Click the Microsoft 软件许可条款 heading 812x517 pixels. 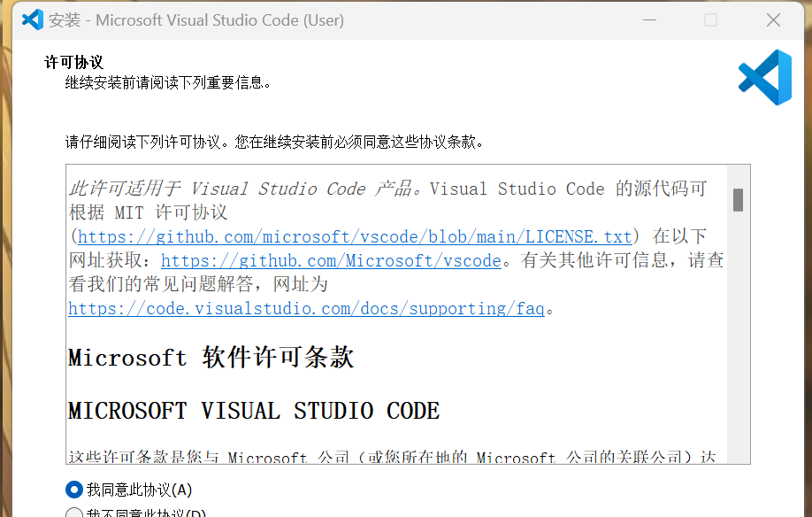tap(211, 358)
